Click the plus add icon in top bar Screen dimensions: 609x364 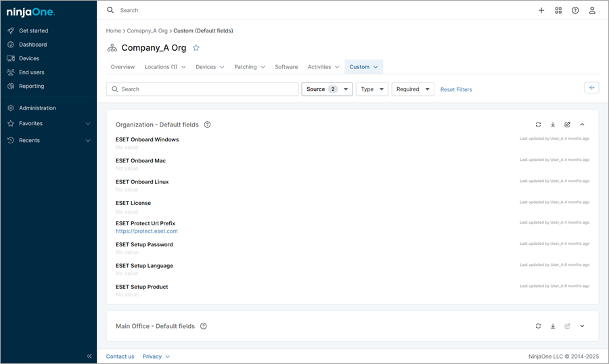pos(541,10)
